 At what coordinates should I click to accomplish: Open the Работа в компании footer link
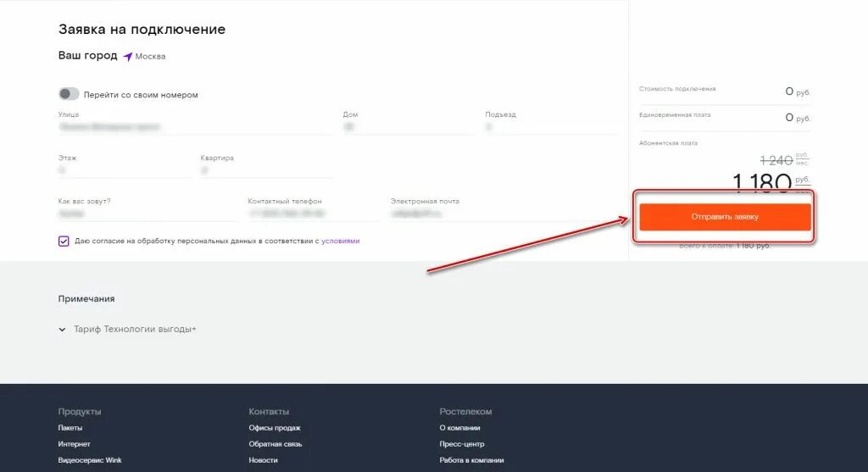(x=471, y=460)
